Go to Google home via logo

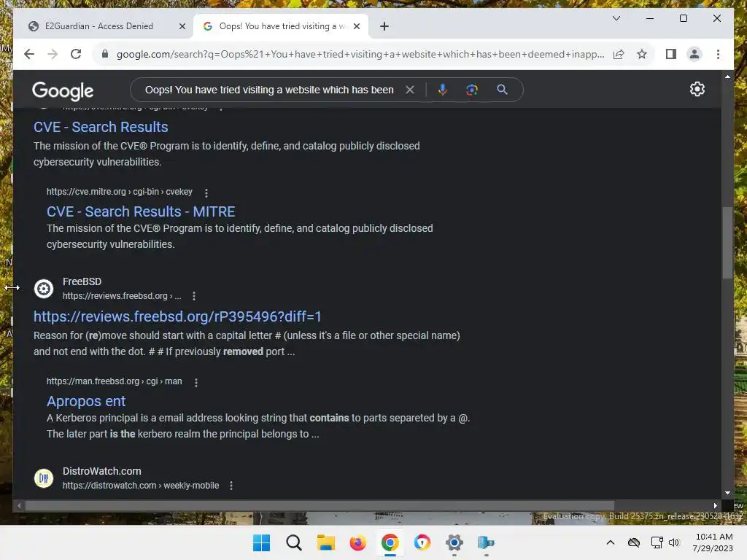[63, 90]
